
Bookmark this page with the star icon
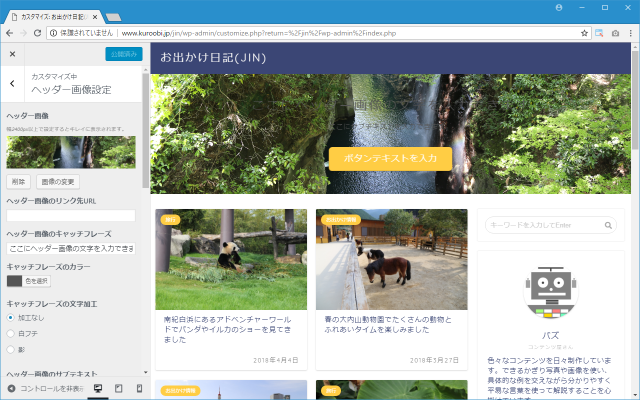[584, 33]
